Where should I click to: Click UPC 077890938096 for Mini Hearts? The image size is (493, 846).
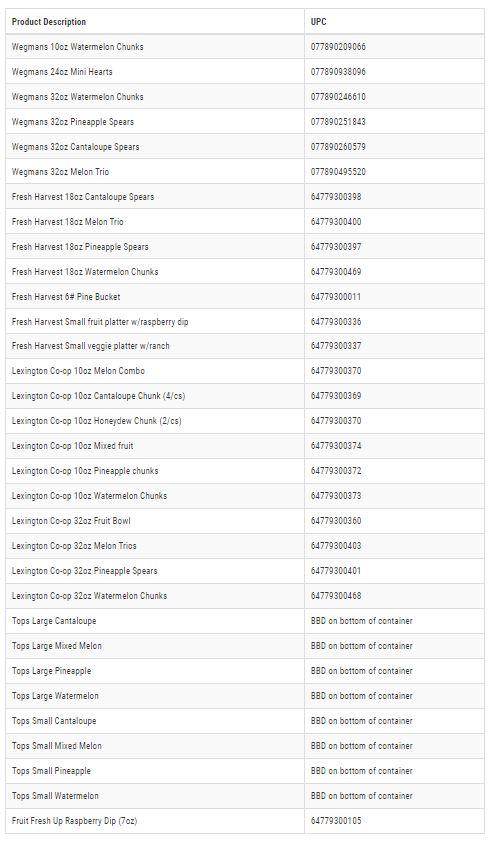tap(338, 72)
